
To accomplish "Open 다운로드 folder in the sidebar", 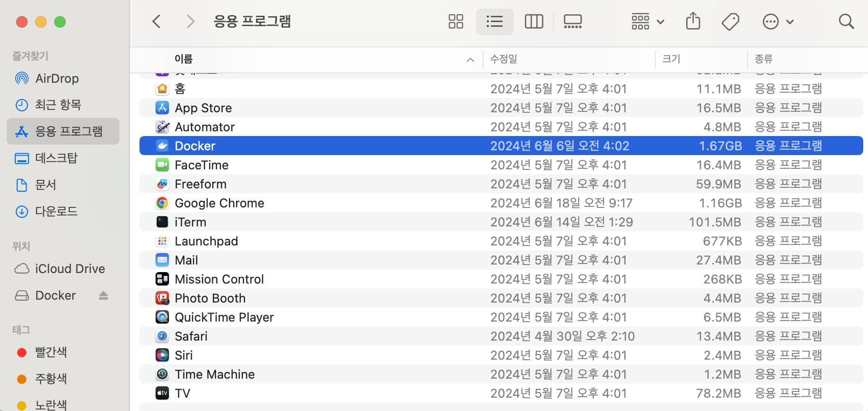I will pyautogui.click(x=63, y=211).
